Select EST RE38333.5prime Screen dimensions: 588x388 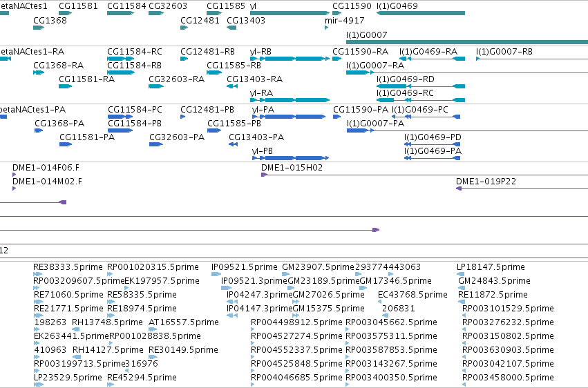(x=68, y=267)
